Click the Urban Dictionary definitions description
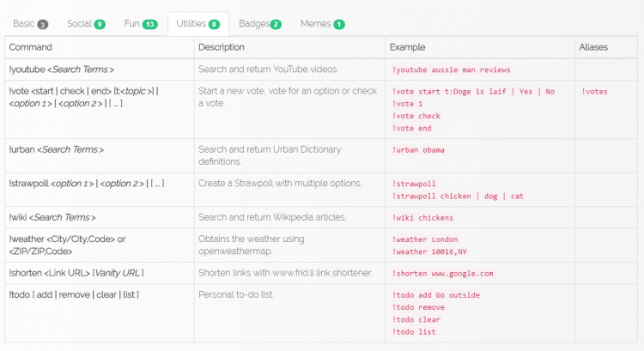The width and height of the screenshot is (644, 351). pos(270,155)
